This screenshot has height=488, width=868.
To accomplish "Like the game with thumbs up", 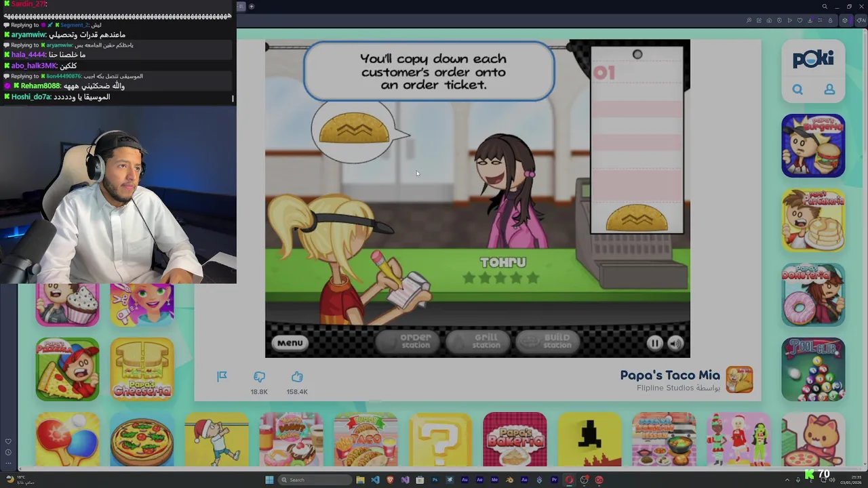I will click(x=297, y=377).
